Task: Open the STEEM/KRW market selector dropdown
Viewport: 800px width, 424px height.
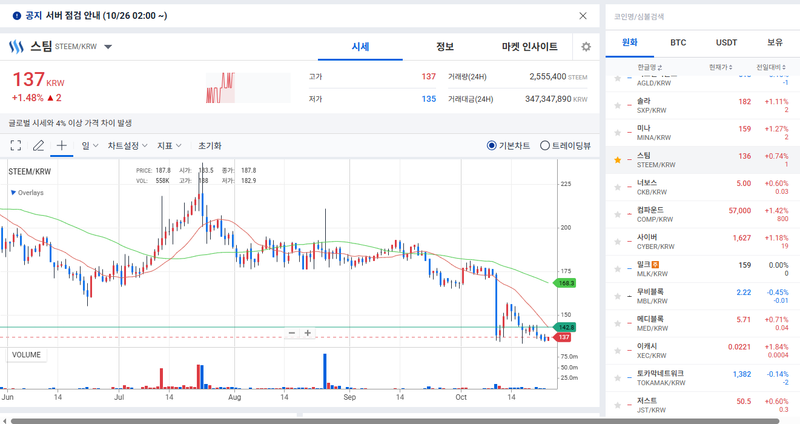Action: [x=108, y=47]
